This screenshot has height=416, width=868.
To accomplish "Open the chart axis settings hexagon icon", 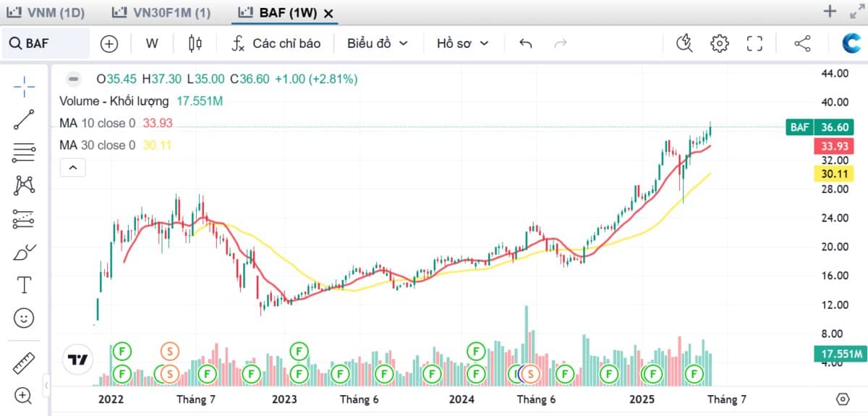I will 843,399.
